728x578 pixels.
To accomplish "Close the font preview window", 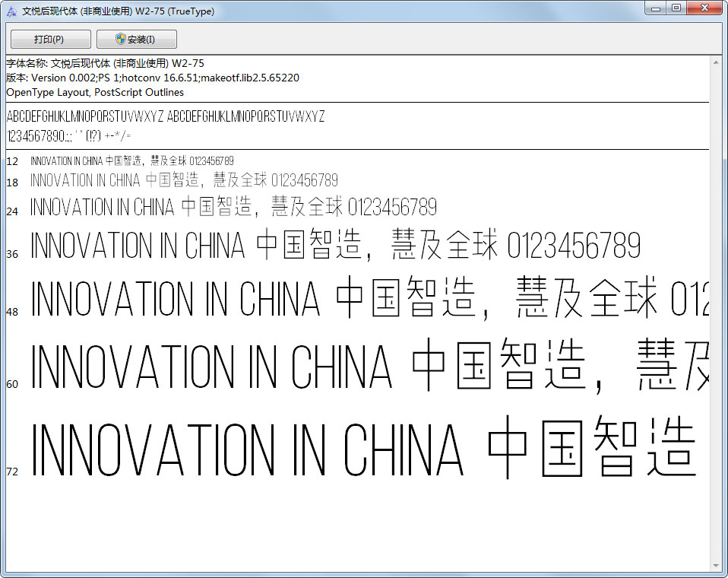I will pyautogui.click(x=703, y=8).
